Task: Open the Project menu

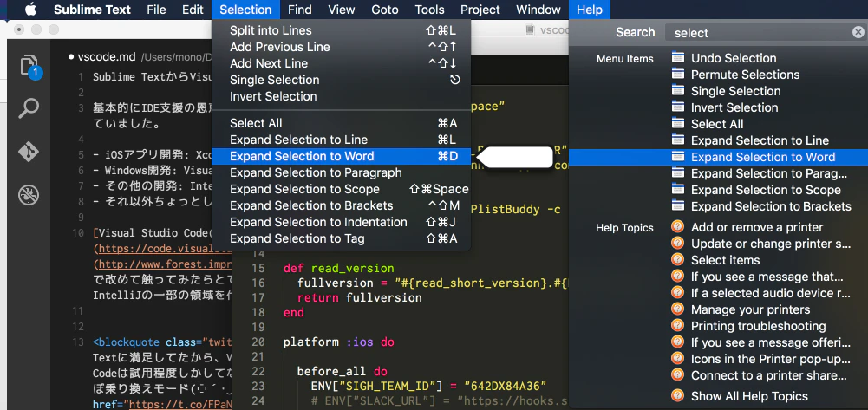Action: pyautogui.click(x=480, y=10)
